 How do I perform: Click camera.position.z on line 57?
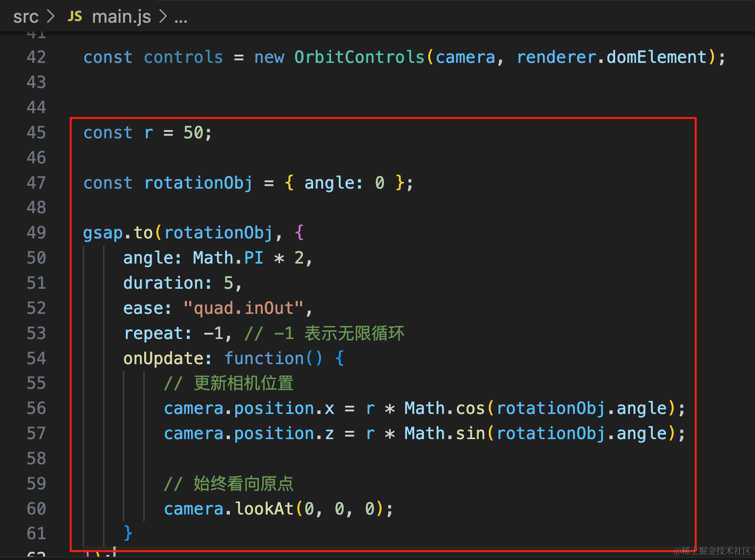(x=249, y=434)
